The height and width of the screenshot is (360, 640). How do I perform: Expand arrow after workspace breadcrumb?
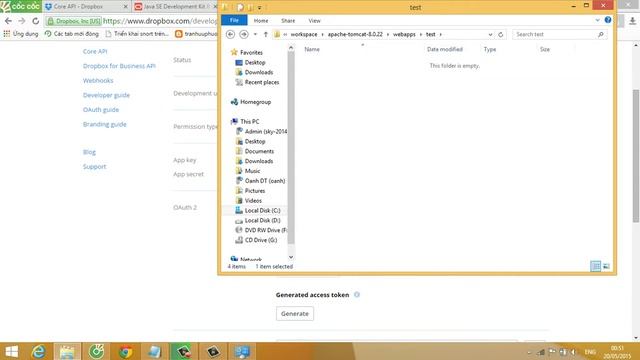(x=322, y=35)
